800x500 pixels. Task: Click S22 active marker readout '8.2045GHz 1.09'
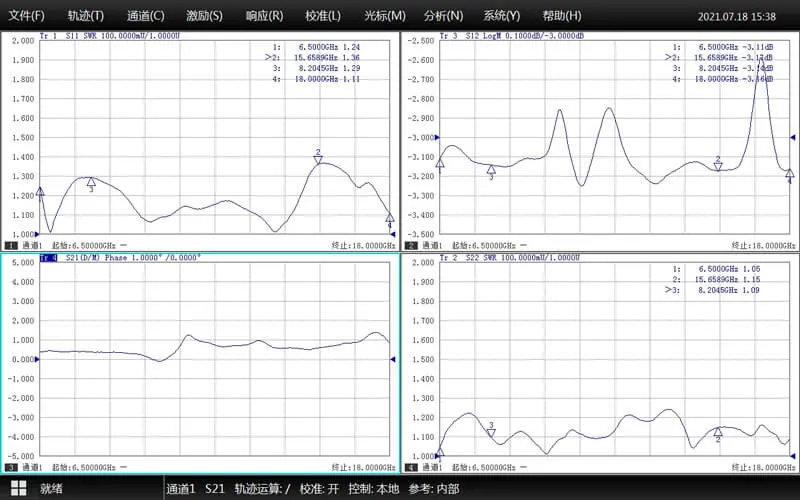[712, 290]
